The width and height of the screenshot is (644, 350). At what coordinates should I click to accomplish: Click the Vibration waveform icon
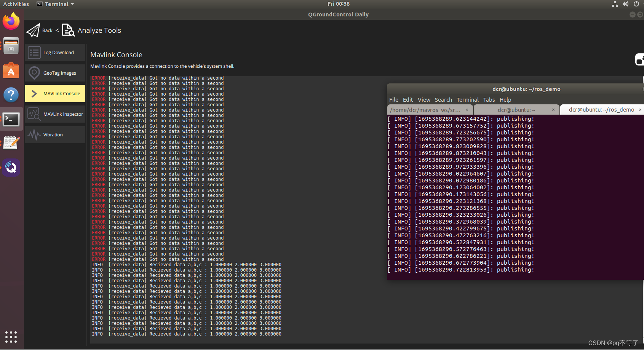(x=34, y=135)
